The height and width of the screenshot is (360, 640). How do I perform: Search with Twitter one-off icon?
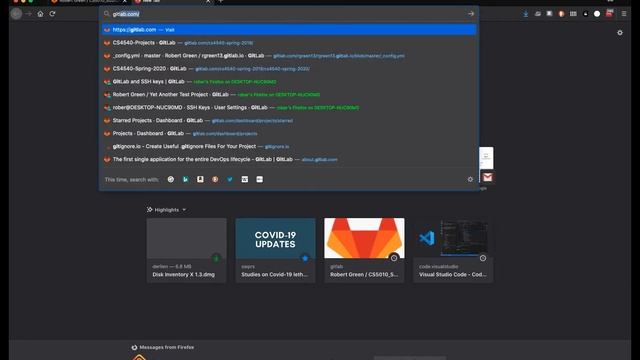pyautogui.click(x=230, y=179)
